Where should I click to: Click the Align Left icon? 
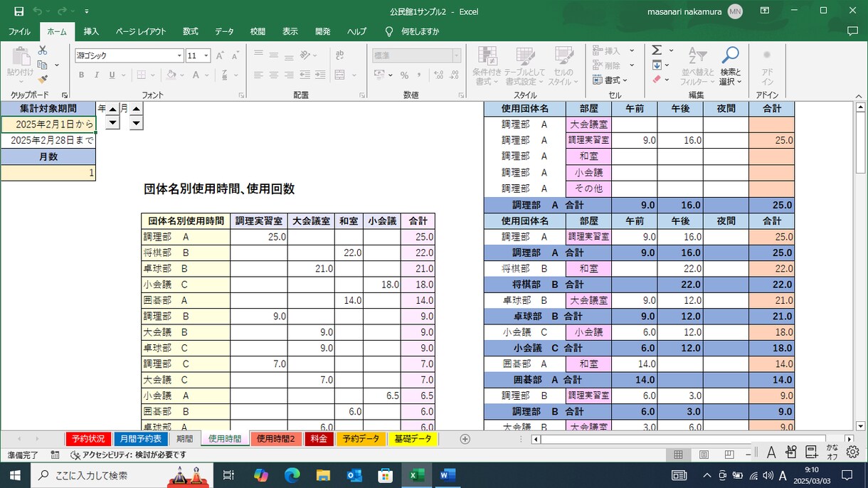(258, 75)
